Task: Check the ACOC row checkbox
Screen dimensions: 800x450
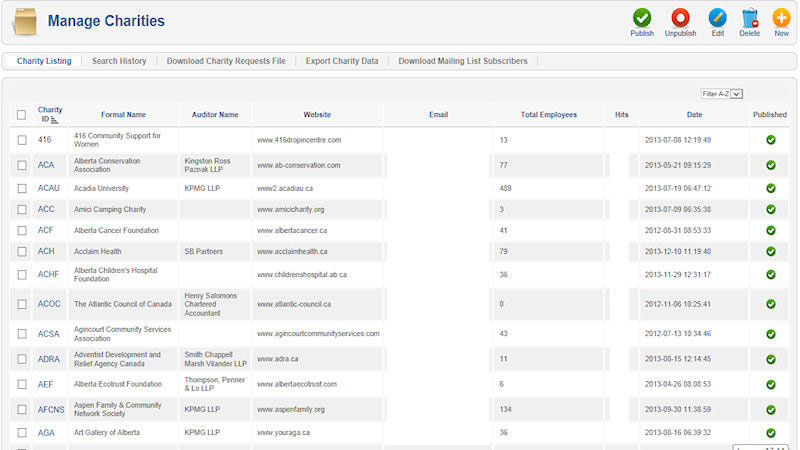Action: (22, 304)
